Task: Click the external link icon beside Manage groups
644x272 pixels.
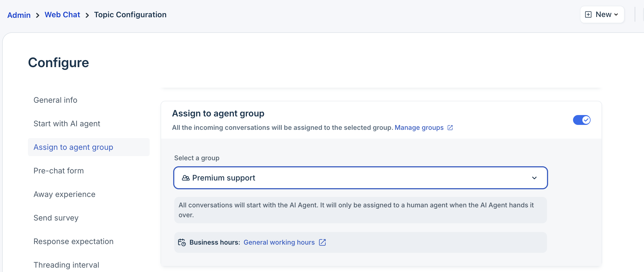Action: (450, 128)
